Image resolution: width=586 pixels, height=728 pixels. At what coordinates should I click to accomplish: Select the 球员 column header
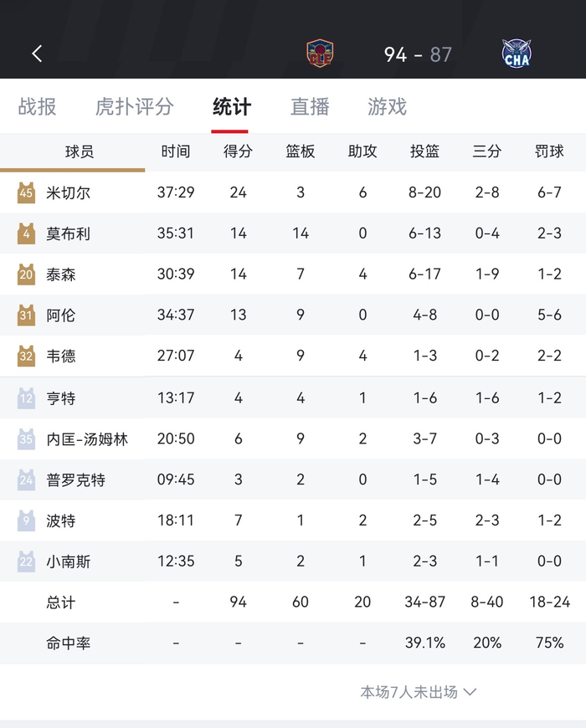point(80,151)
